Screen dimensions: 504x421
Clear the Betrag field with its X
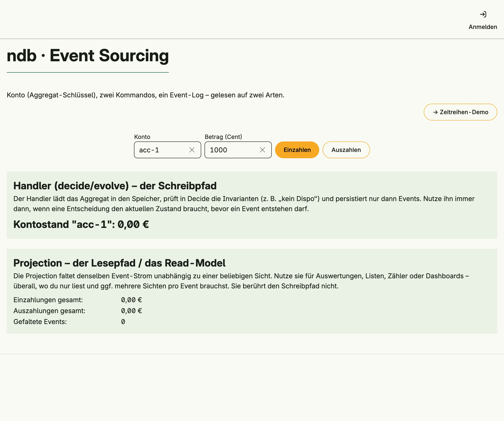[x=262, y=150]
